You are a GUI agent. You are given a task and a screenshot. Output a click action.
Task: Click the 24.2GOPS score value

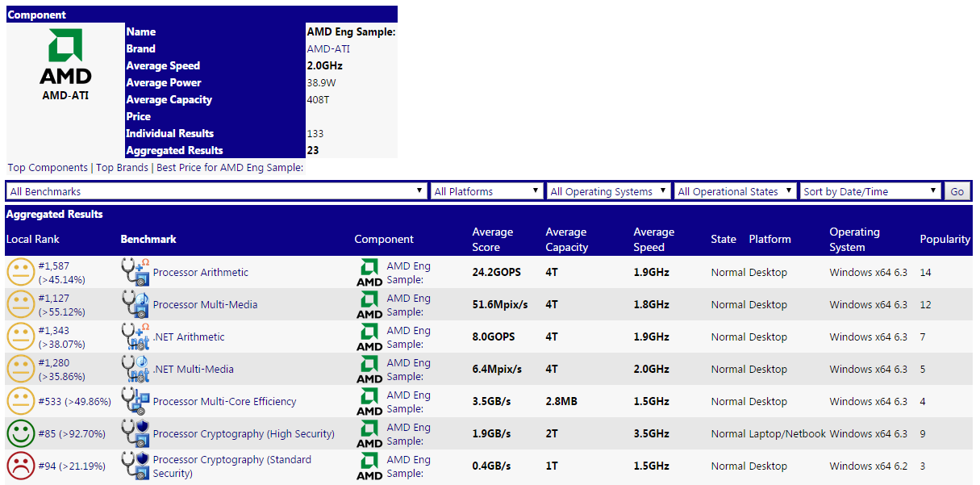pyautogui.click(x=497, y=272)
